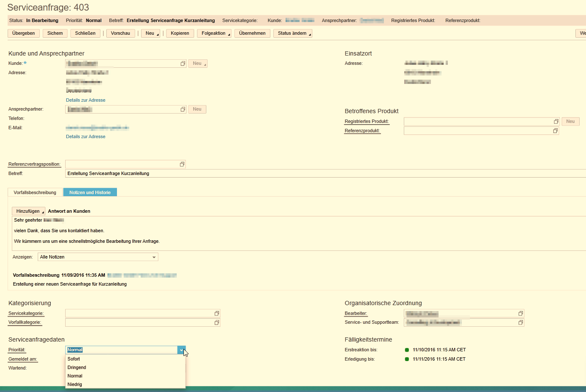Open the Hinzufügen notes dropdown

[28, 211]
